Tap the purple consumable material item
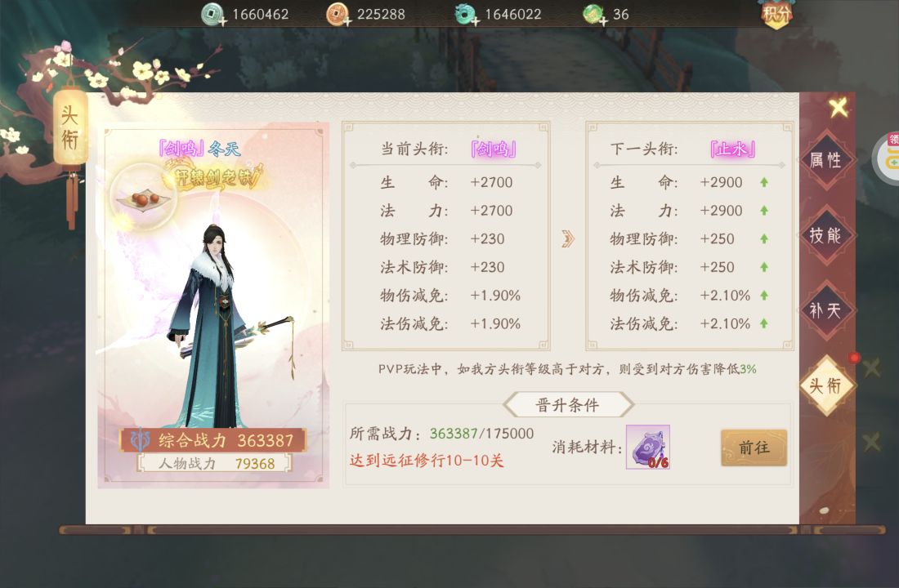 coord(648,447)
